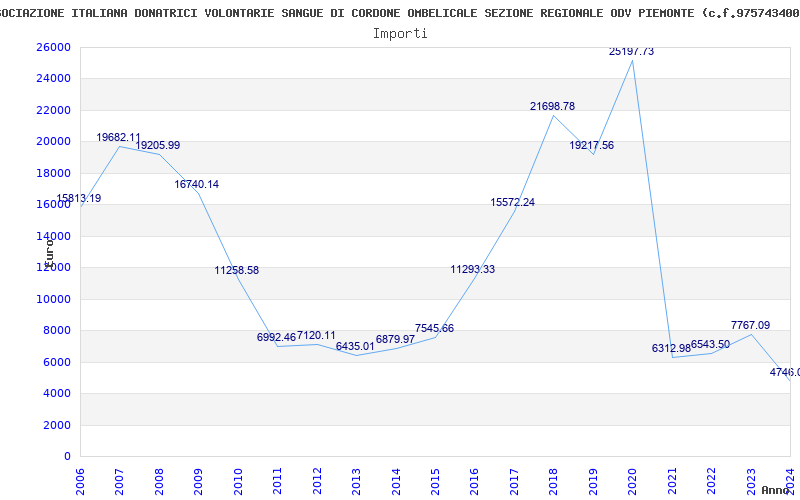Click year 2011 on the x-axis
Screen dimensions: 800x500
(x=278, y=478)
